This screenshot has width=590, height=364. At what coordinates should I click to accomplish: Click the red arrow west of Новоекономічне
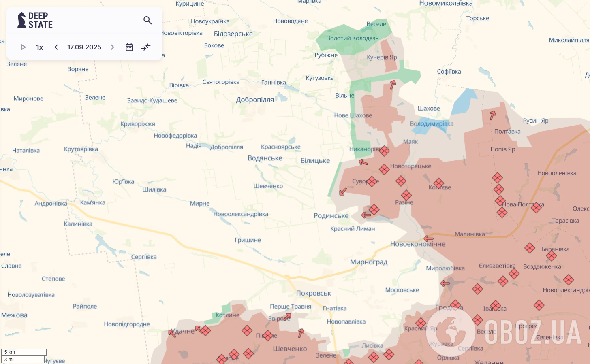(x=429, y=238)
